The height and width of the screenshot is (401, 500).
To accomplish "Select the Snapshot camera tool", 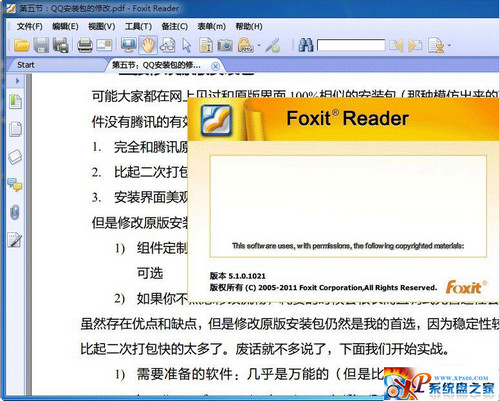I will point(225,45).
